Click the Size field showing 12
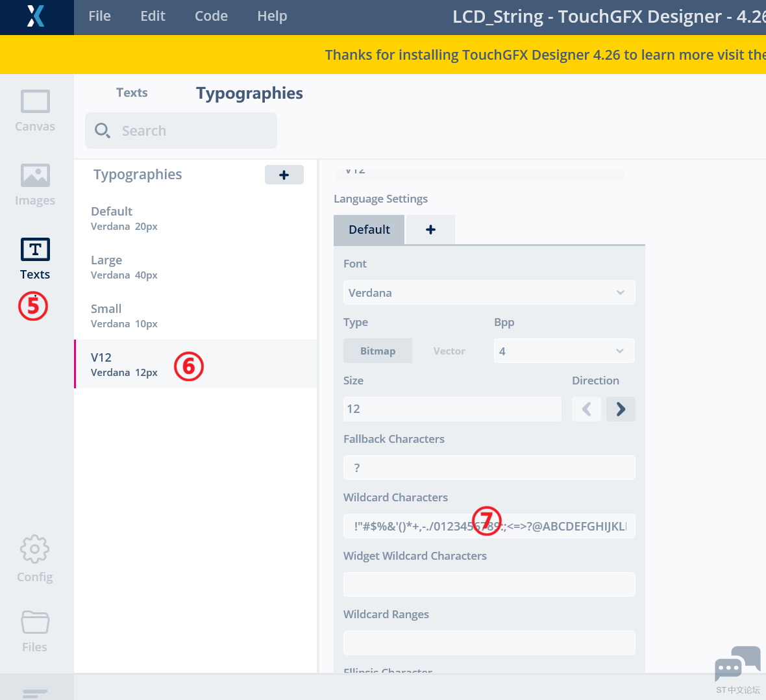 coord(452,409)
